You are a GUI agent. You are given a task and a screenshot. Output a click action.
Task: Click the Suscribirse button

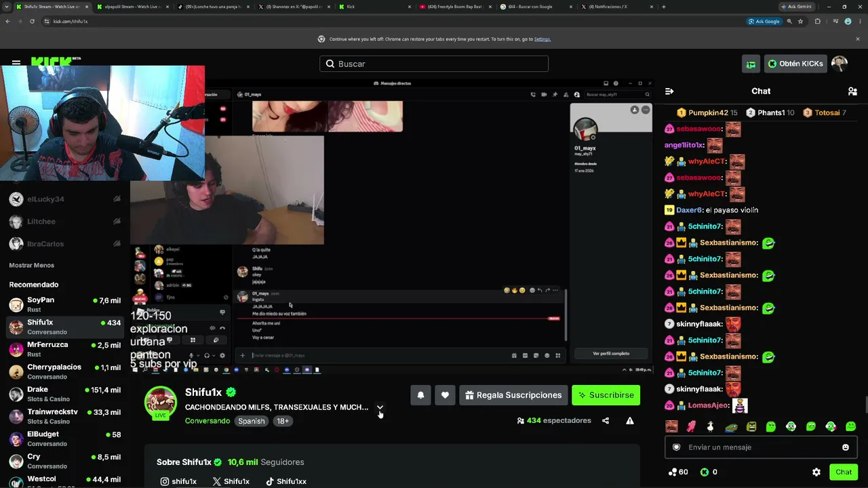coord(606,395)
